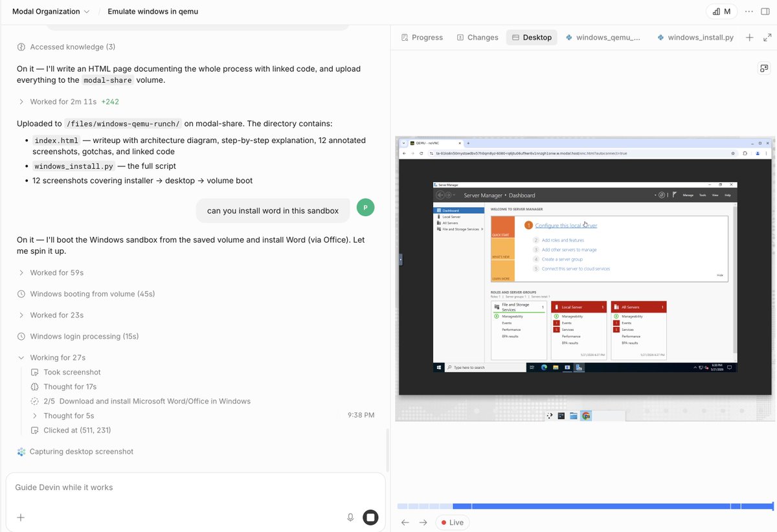The width and height of the screenshot is (777, 532).
Task: Open the Manage menu in Server Manager
Action: tap(688, 195)
